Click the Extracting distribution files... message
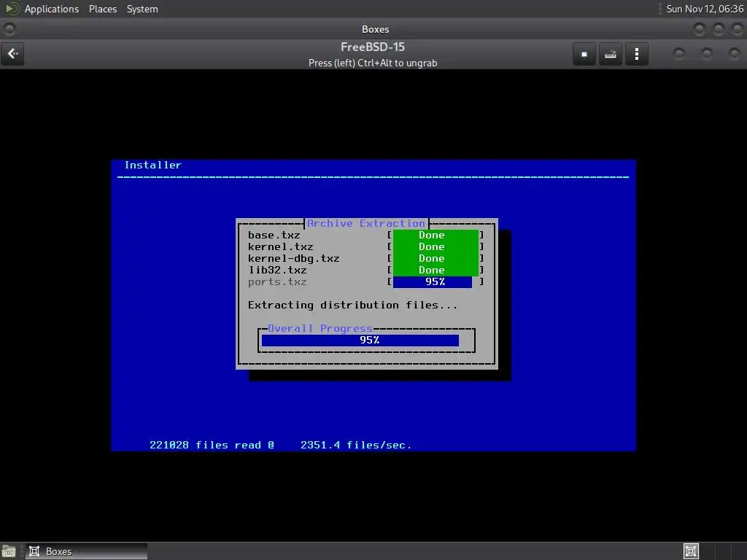 point(352,306)
